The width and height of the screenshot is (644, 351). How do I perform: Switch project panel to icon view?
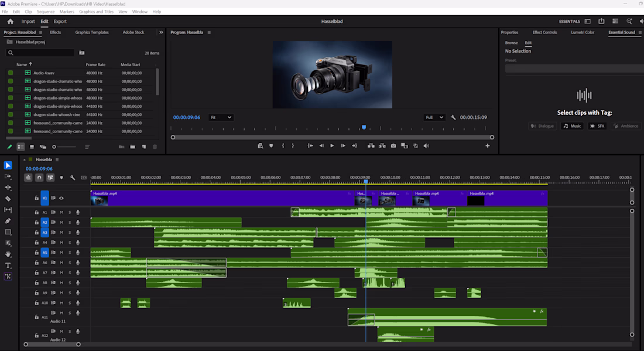(32, 146)
